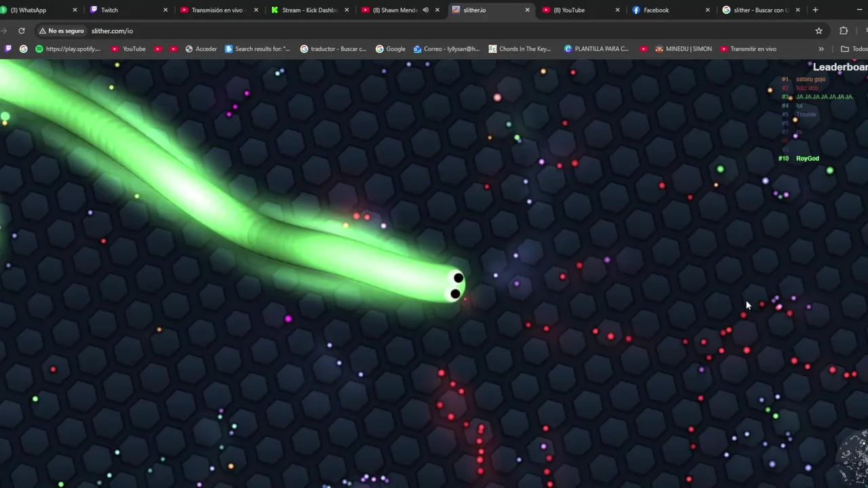Open the Correo mail bookmark
The image size is (868, 488).
(x=446, y=49)
